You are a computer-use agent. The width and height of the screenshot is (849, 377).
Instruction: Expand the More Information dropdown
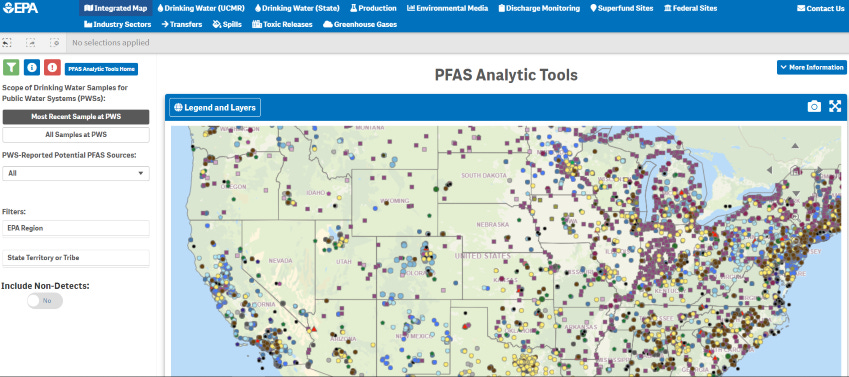[812, 67]
